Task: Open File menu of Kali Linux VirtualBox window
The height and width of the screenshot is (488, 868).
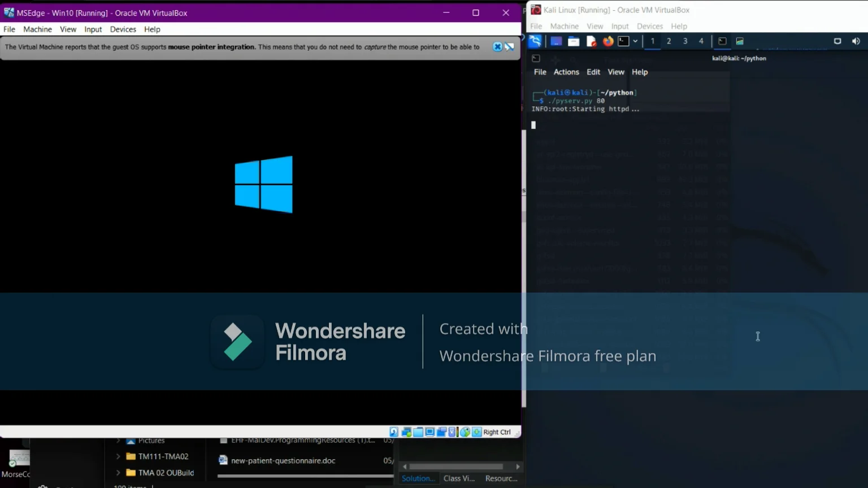Action: (x=536, y=27)
